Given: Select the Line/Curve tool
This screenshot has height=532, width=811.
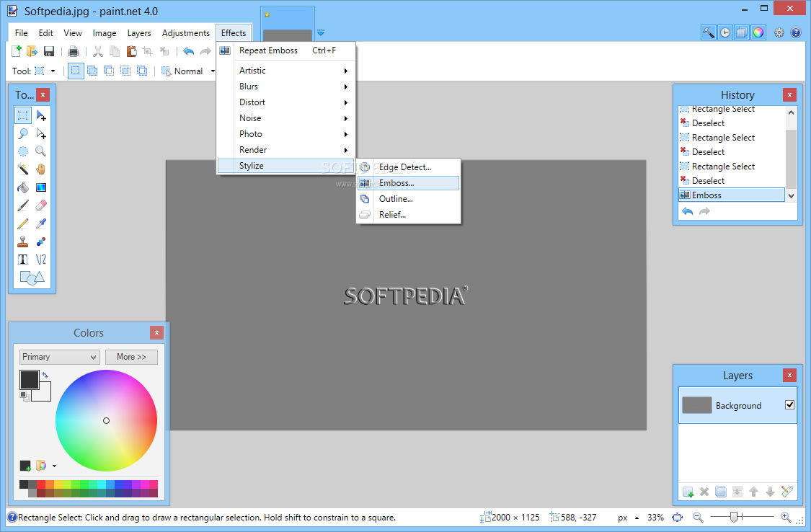Looking at the screenshot, I should tap(41, 260).
